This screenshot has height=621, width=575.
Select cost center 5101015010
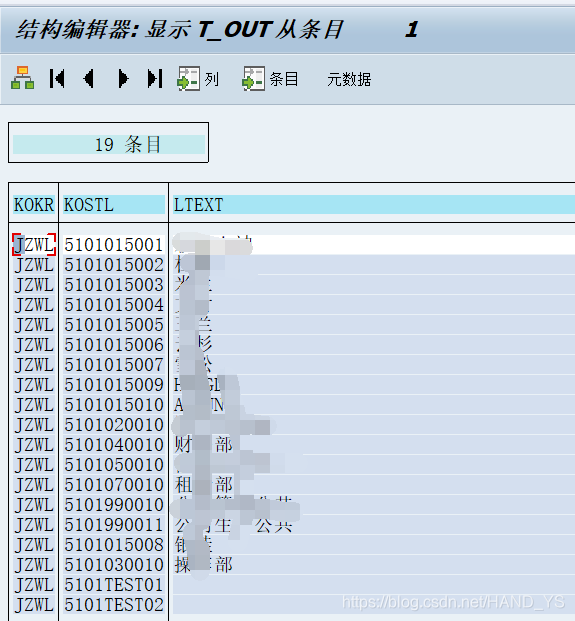(x=114, y=405)
